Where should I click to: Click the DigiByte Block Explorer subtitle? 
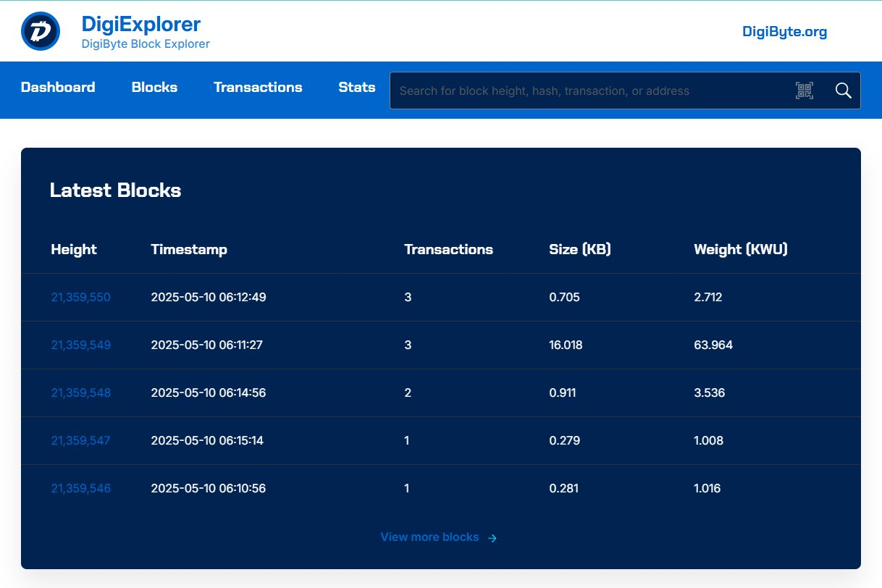coord(146,44)
